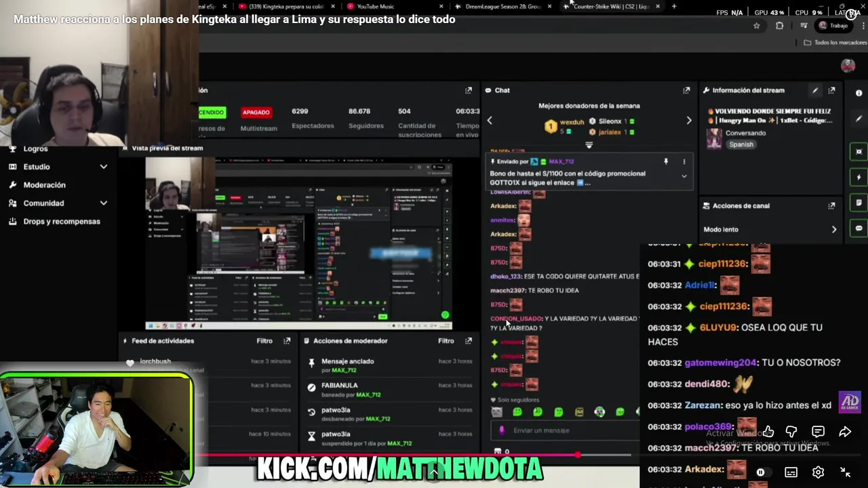
Task: Pop out Información del stream panel
Action: click(832, 90)
